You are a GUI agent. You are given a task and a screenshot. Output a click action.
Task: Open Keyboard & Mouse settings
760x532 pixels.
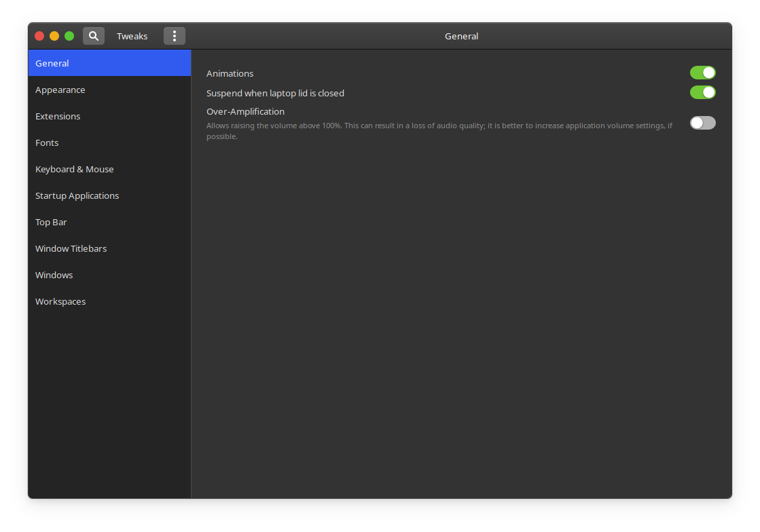click(x=109, y=169)
